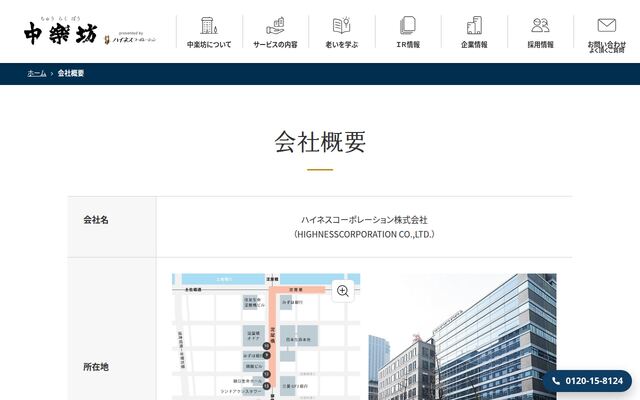Open the IR情報 menu item
This screenshot has height=400, width=640.
[x=408, y=44]
